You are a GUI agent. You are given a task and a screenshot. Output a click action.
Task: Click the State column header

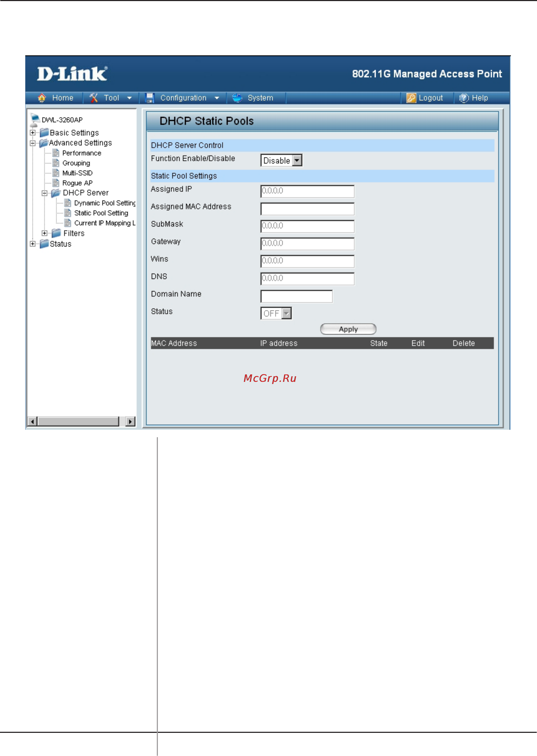pos(379,343)
